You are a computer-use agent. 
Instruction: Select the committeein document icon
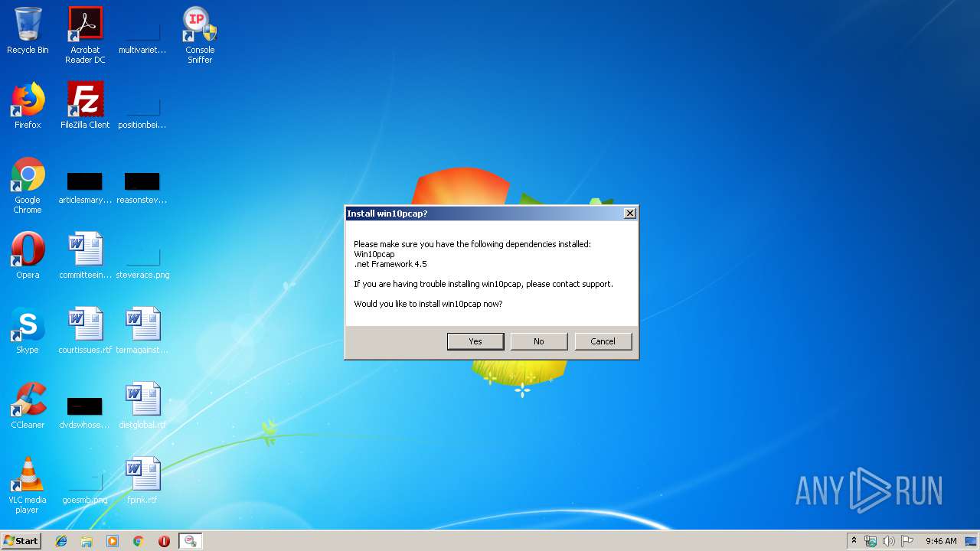pos(85,256)
